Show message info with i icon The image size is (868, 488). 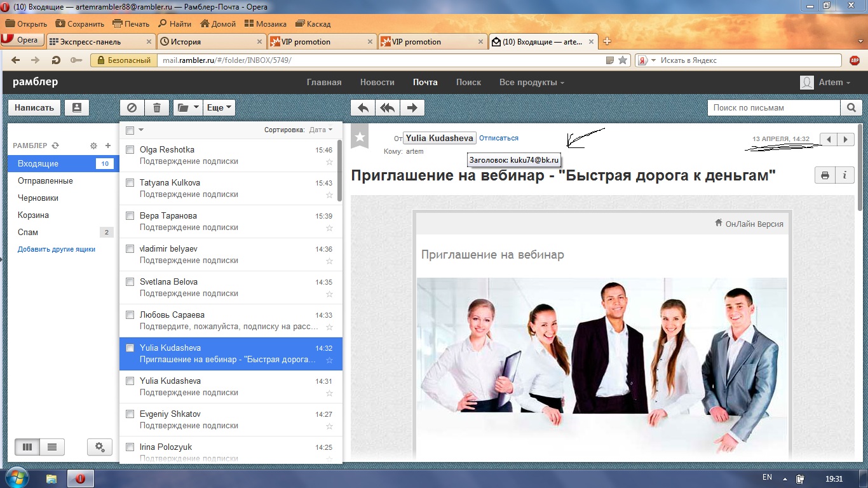coord(844,175)
